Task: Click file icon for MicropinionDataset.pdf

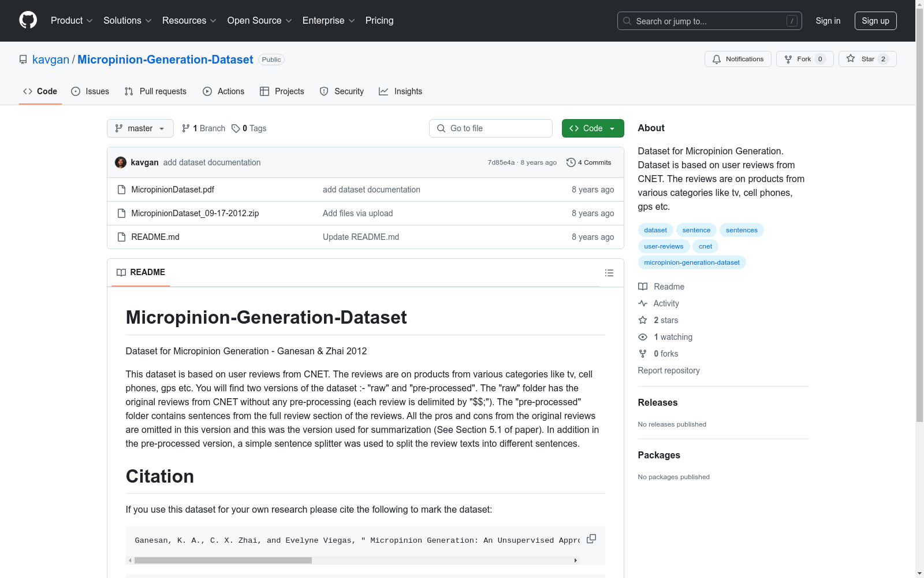Action: (121, 190)
